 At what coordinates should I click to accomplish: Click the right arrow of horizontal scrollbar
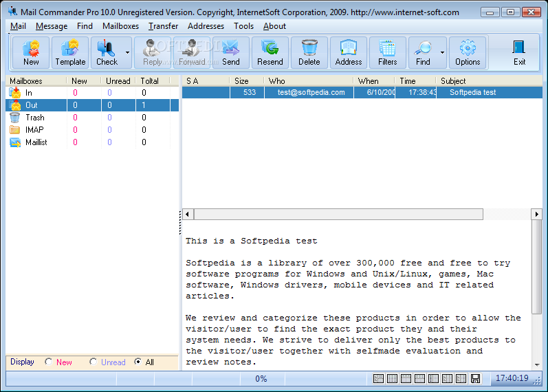(536, 214)
